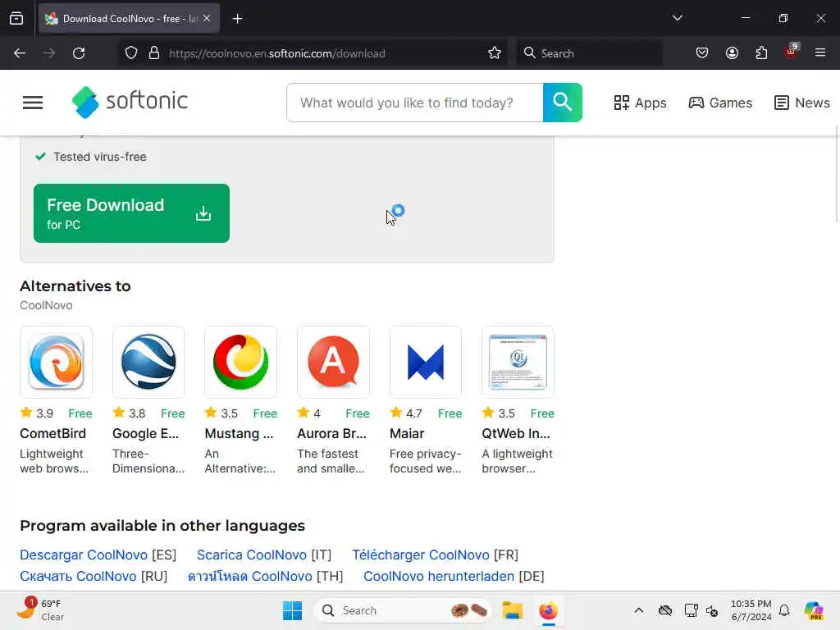Open the QtWeb Internet Browser thumbnail
The width and height of the screenshot is (840, 630).
(x=518, y=362)
